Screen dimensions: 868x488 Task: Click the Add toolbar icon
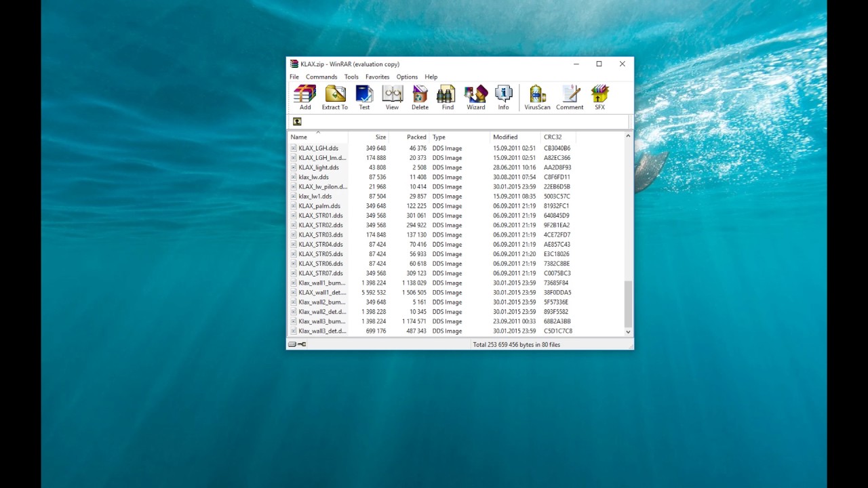point(305,97)
